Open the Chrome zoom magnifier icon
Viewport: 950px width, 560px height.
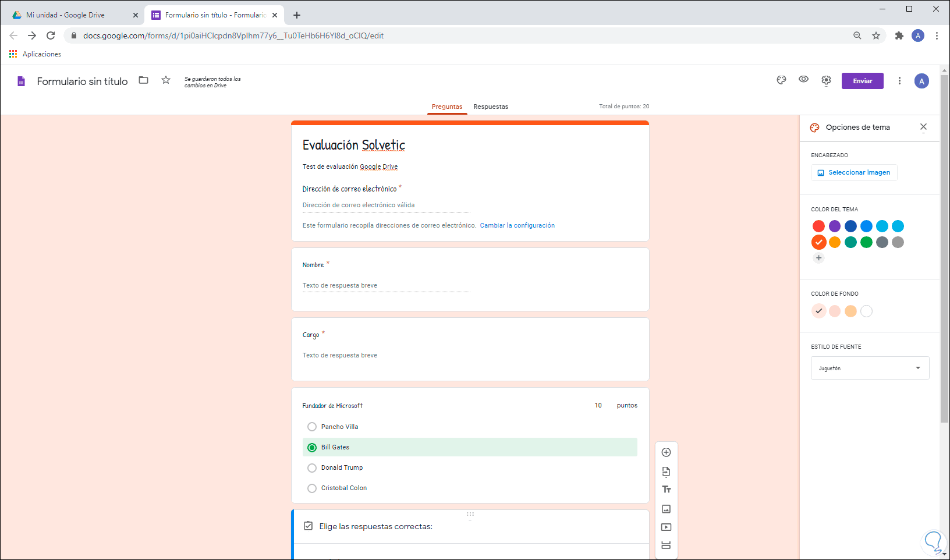pyautogui.click(x=857, y=36)
